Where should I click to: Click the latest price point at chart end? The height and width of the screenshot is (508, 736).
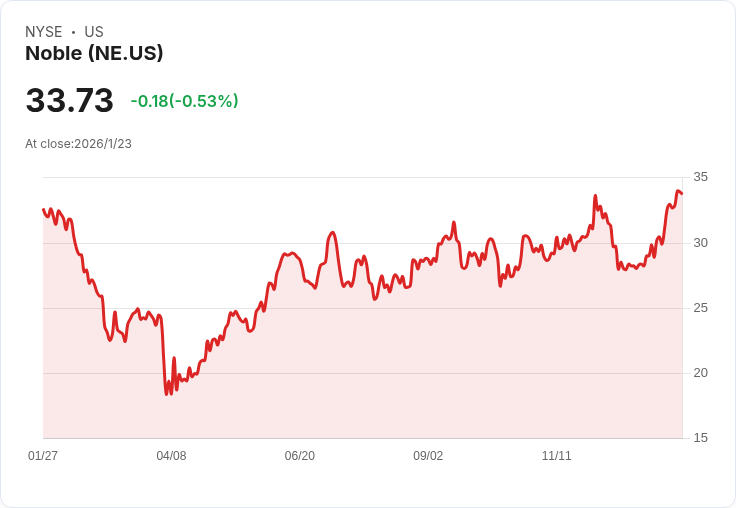pos(682,193)
